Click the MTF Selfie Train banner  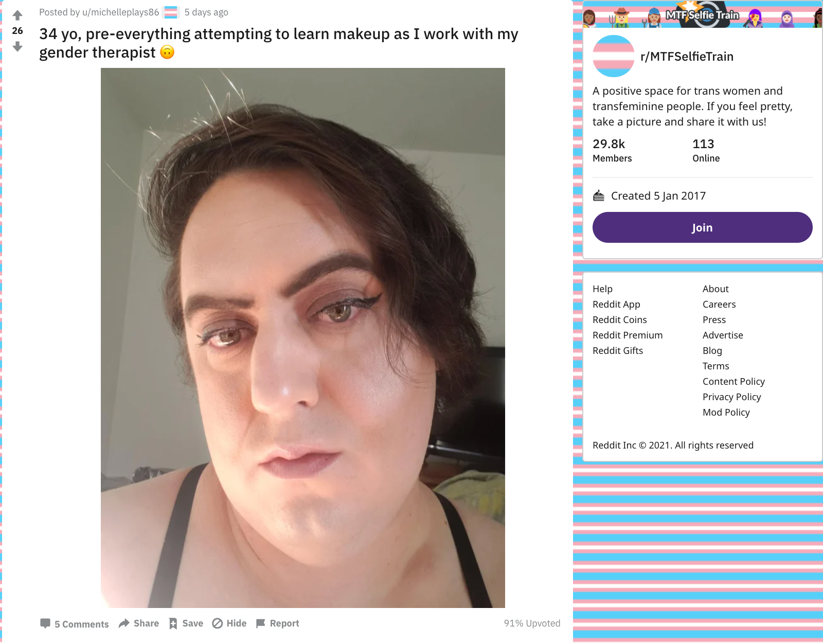pos(702,15)
